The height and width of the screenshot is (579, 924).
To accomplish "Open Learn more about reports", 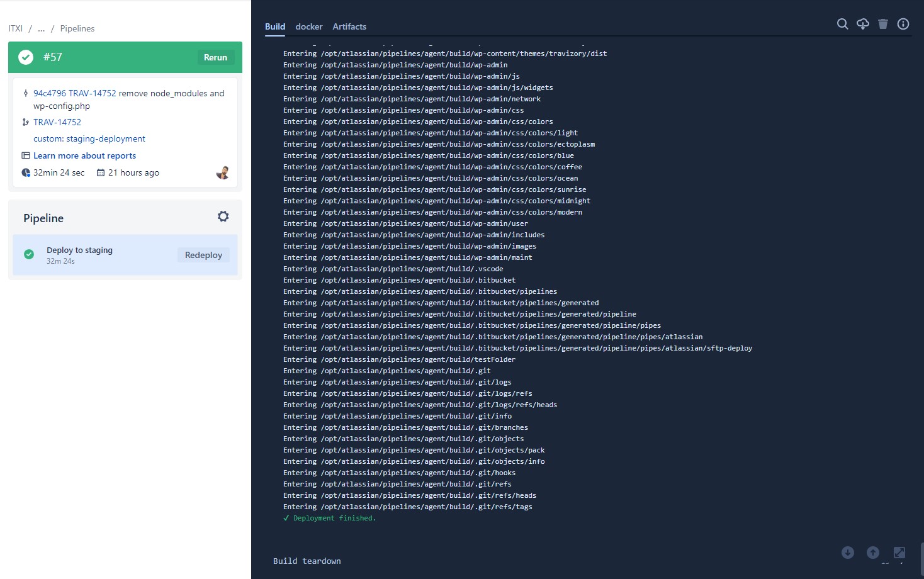I will coord(84,155).
